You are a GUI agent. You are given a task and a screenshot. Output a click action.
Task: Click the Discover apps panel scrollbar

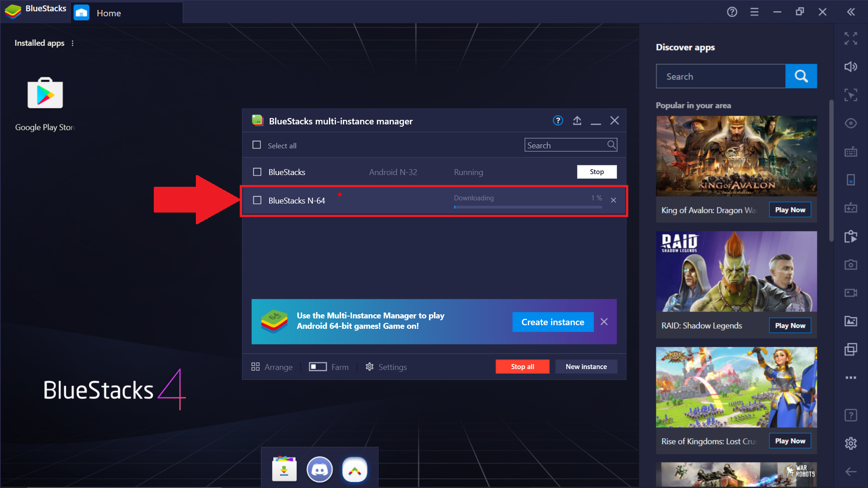[831, 171]
